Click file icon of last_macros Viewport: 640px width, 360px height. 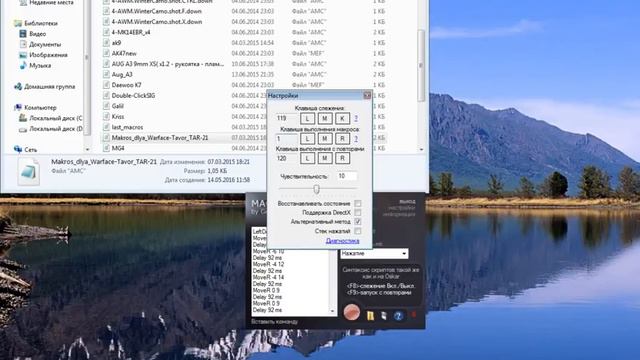106,127
